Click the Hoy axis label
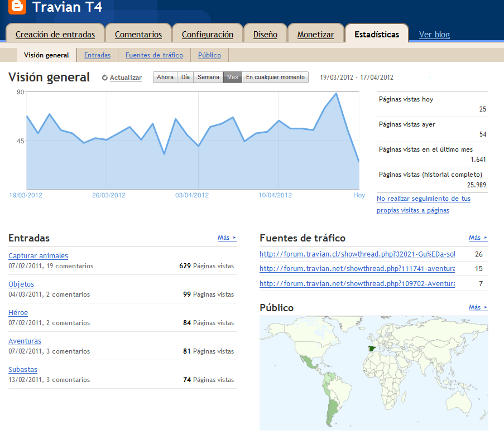This screenshot has width=504, height=440. point(359,195)
